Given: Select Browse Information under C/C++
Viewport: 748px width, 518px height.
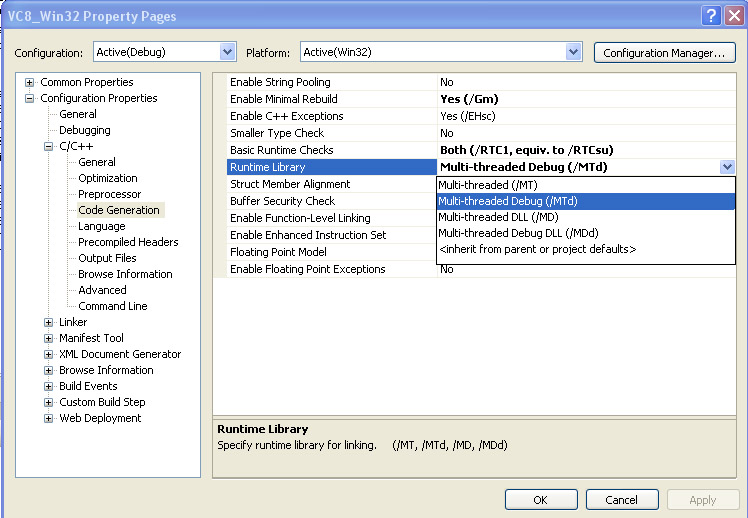Looking at the screenshot, I should click(x=125, y=274).
